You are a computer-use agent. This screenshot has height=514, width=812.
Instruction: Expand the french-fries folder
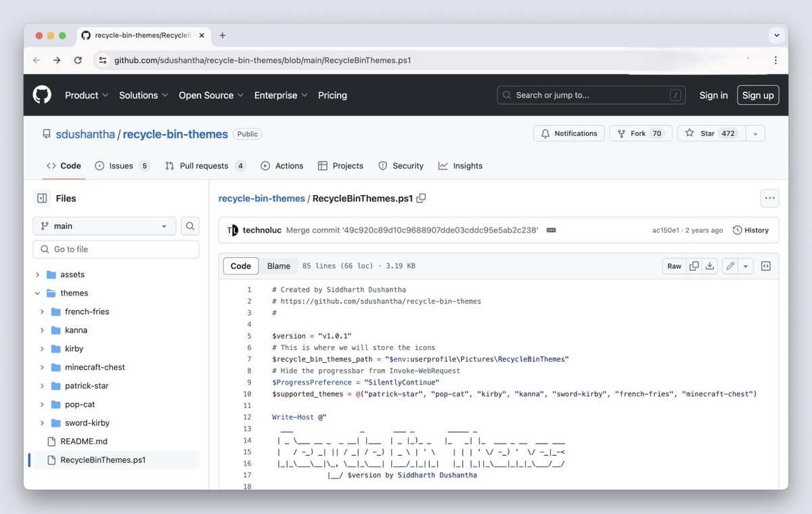[x=42, y=312]
